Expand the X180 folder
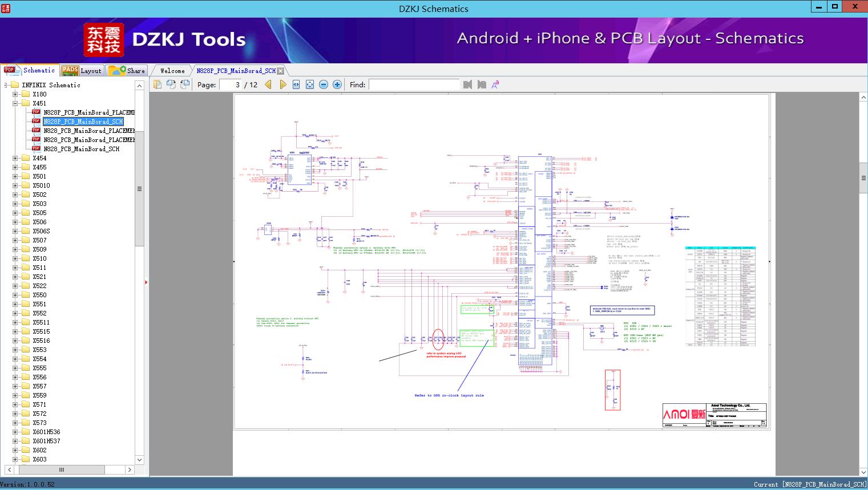 (15, 94)
